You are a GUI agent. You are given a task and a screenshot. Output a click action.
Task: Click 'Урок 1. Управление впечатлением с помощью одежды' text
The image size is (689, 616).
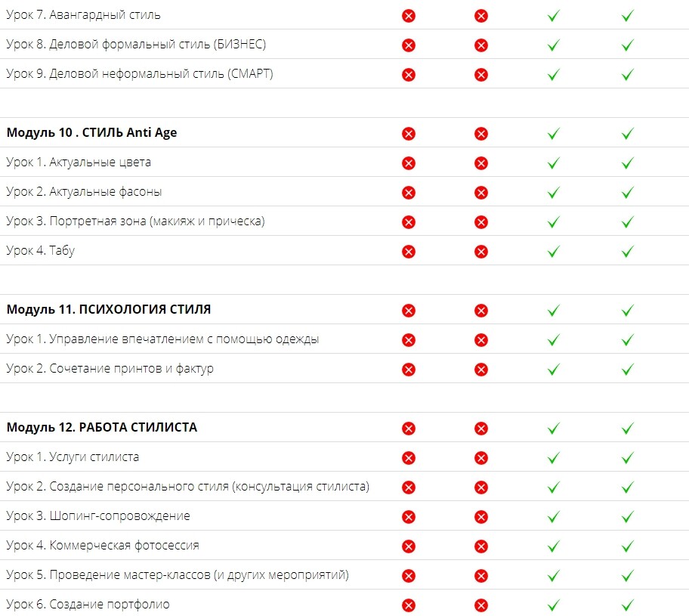[162, 339]
